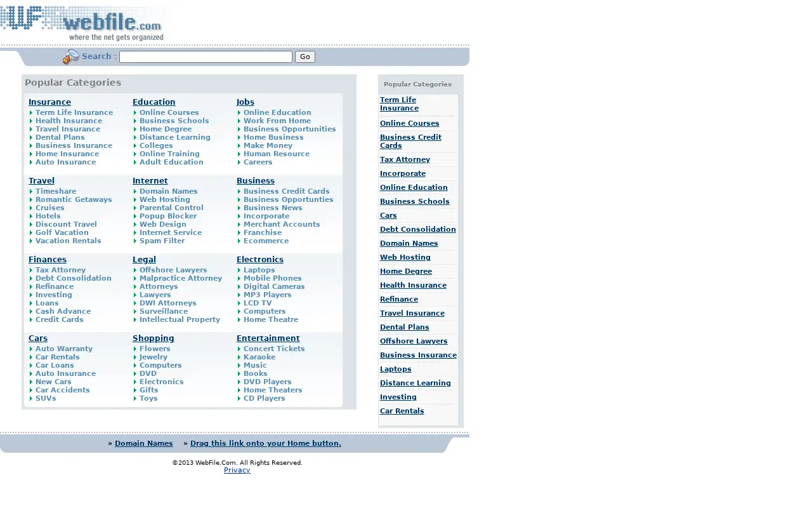
Task: Choose Digital Cameras under Electronics
Action: (274, 286)
